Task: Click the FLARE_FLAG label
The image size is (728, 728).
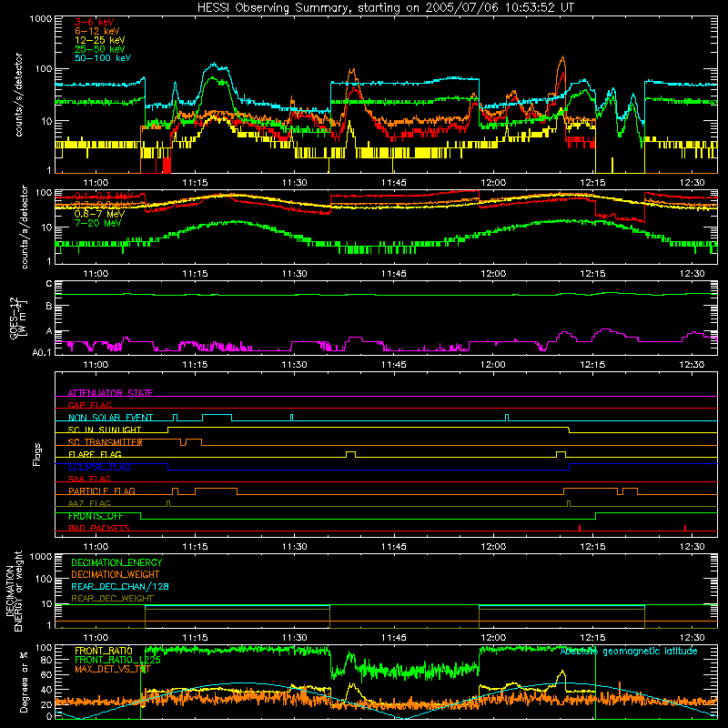Action: click(95, 454)
